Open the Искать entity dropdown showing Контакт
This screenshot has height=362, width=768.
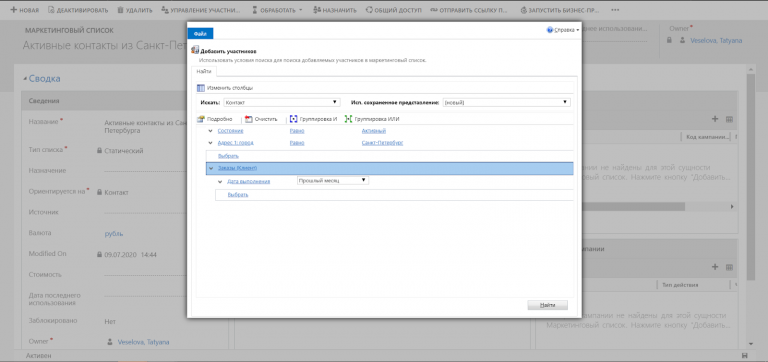click(281, 102)
